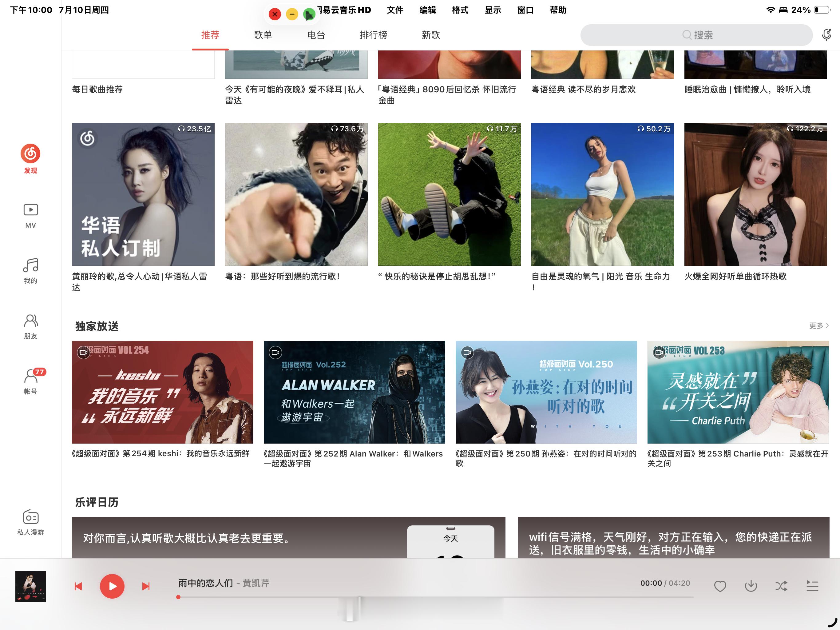Check the Wi-Fi status icon
Screen dimensions: 840x630
point(771,10)
